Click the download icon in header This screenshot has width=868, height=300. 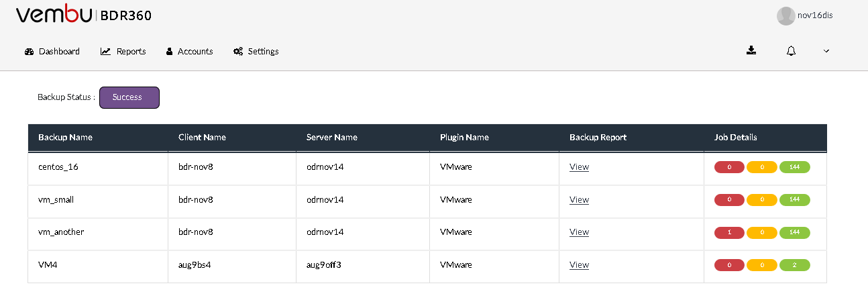[751, 50]
